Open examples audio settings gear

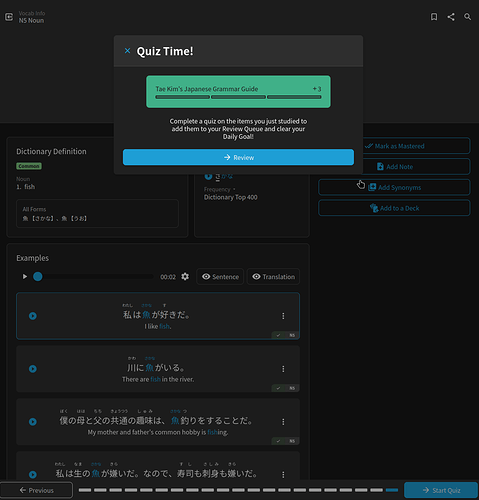(x=185, y=276)
